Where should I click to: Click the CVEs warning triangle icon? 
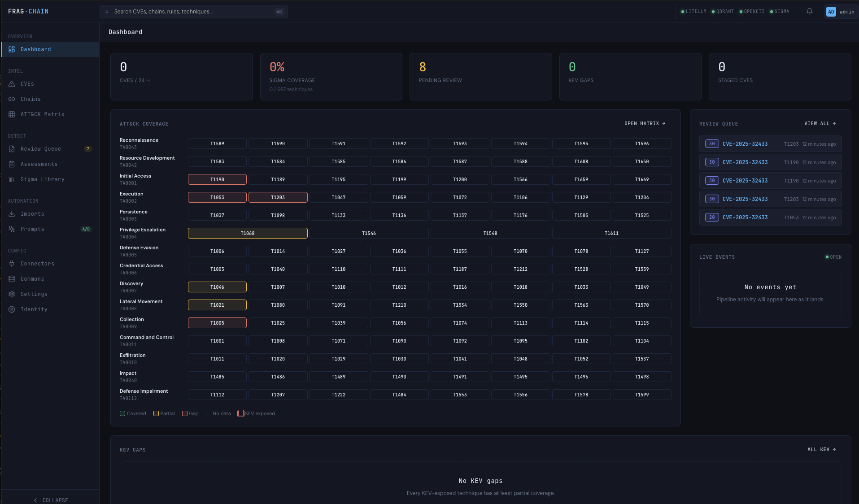pyautogui.click(x=12, y=84)
